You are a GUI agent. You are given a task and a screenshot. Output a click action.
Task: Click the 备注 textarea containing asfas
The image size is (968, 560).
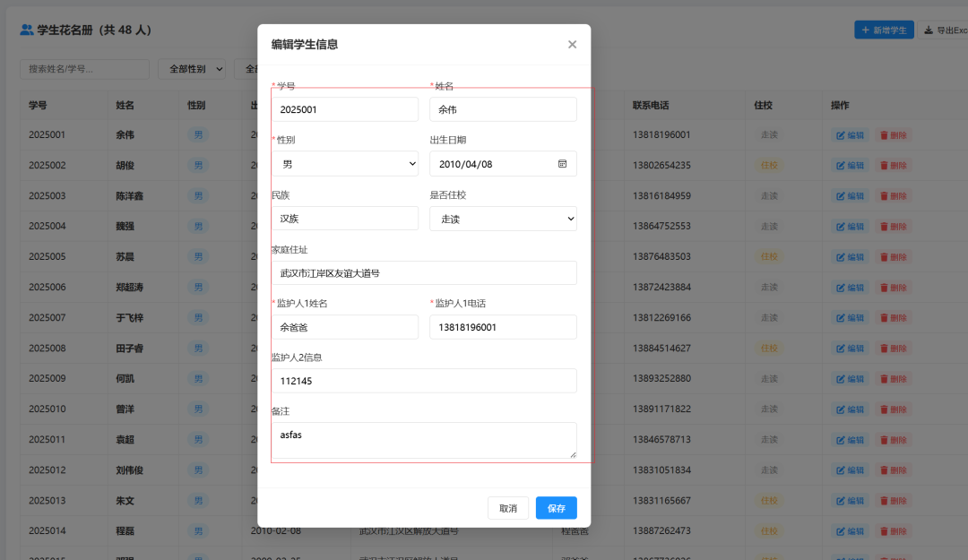pos(424,440)
